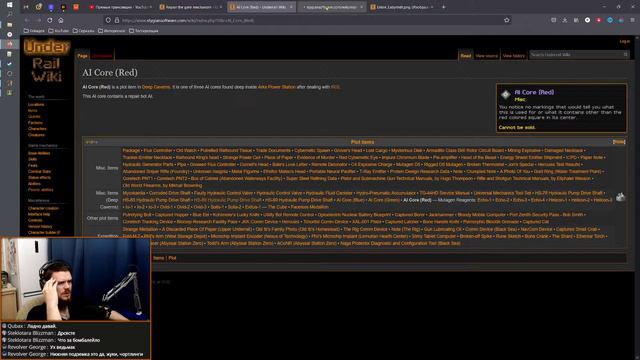This screenshot has height=360, width=640.
Task: Open the wiki Discussion tab
Action: coord(102,56)
